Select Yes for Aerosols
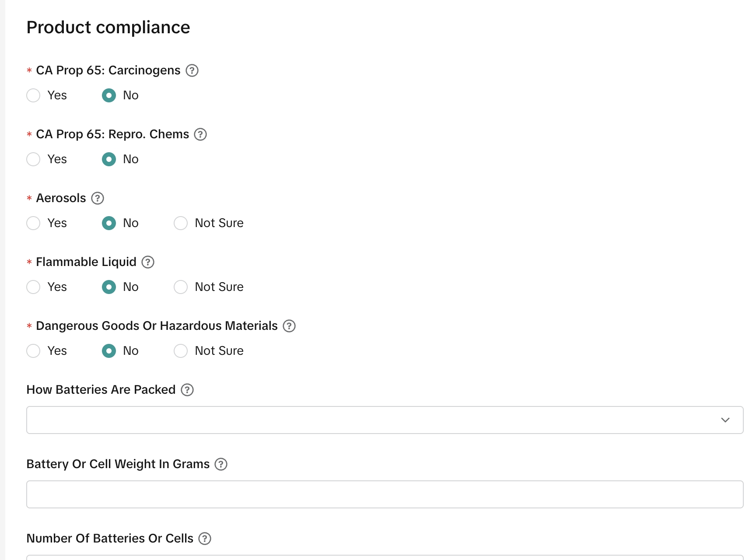 [x=33, y=223]
